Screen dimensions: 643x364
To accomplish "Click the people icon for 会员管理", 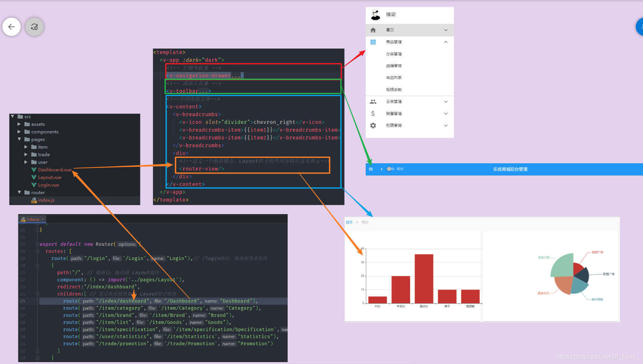I will coord(373,102).
